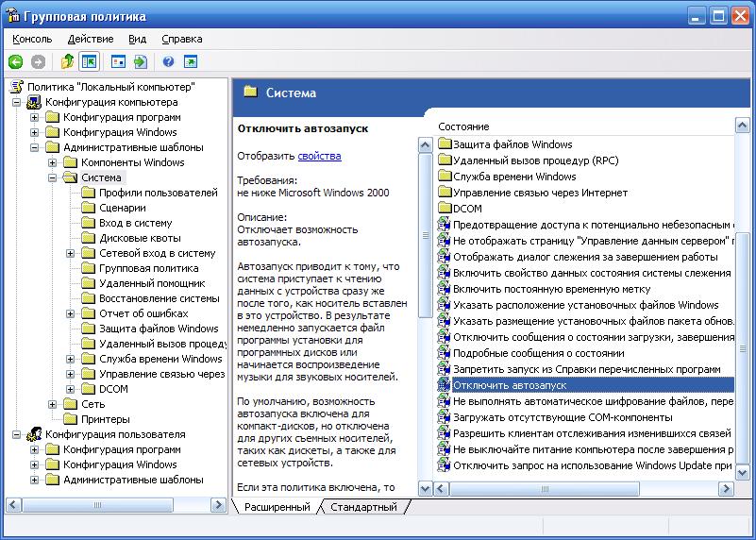The width and height of the screenshot is (756, 540).
Task: Click folder icon of 'Восстановление системы' in tree
Action: 88,298
